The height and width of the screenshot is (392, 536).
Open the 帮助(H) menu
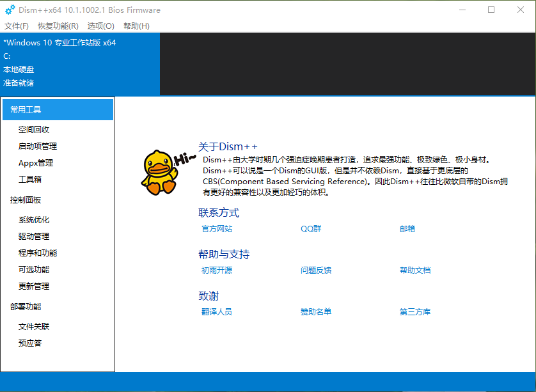(136, 26)
